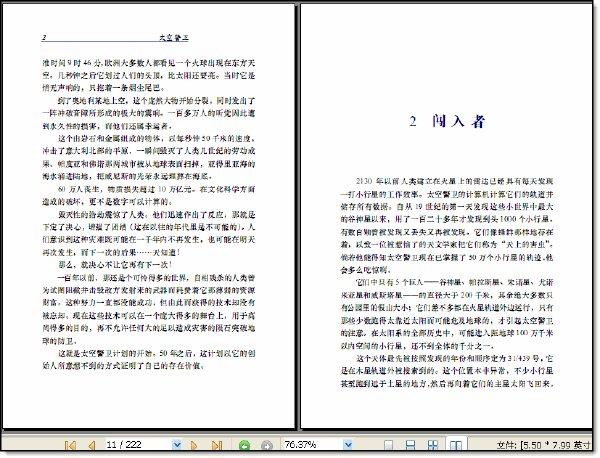Click the zoom field showing 76.37%
Screen dimensions: 600x458
point(313,445)
